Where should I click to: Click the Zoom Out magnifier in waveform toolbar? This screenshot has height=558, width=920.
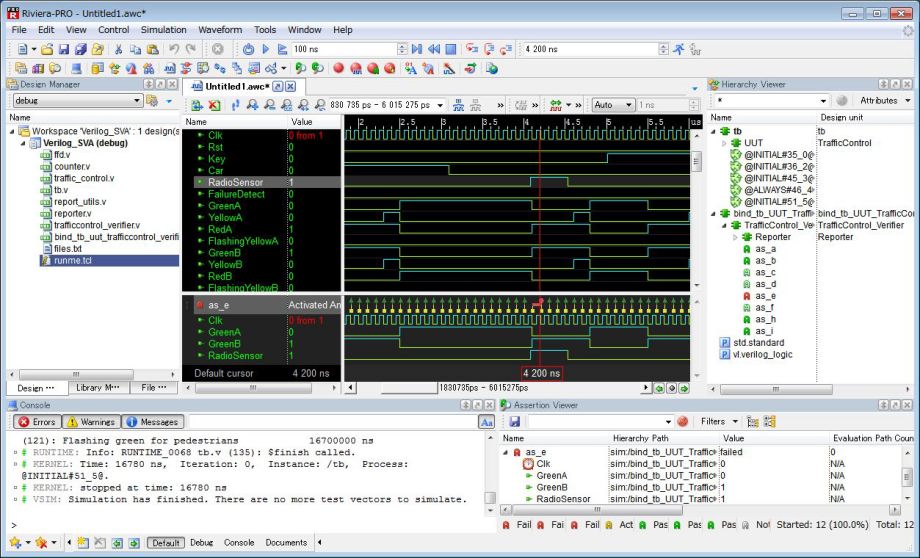pyautogui.click(x=269, y=105)
